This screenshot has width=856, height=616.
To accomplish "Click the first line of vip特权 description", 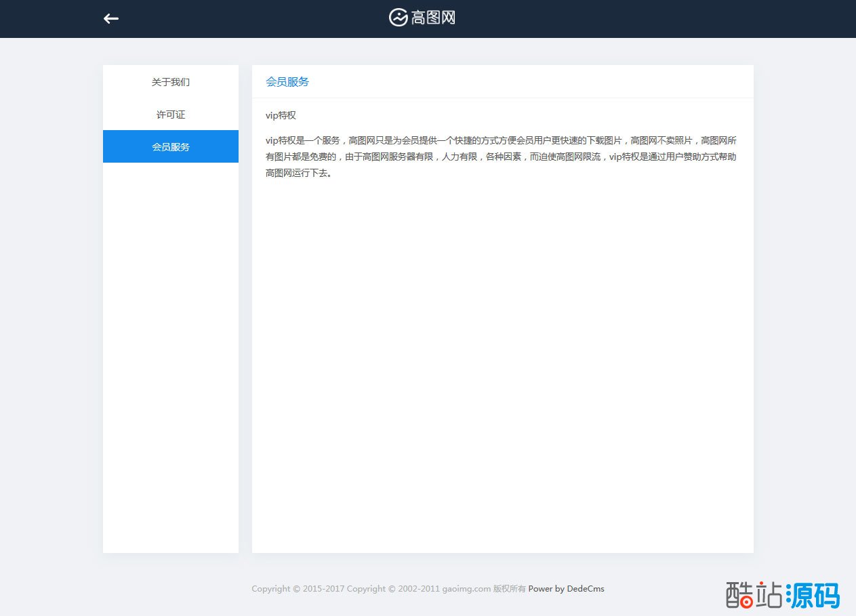I will 502,141.
